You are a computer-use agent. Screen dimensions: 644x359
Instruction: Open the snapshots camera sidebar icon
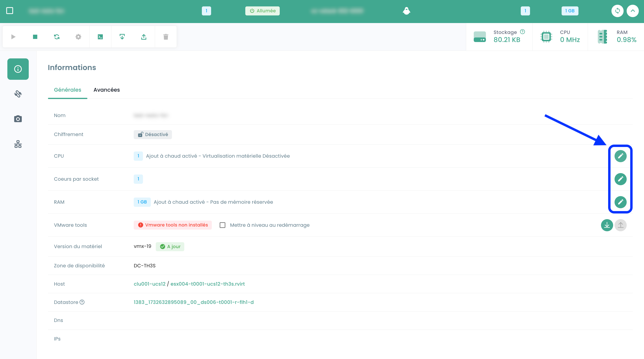pos(18,119)
